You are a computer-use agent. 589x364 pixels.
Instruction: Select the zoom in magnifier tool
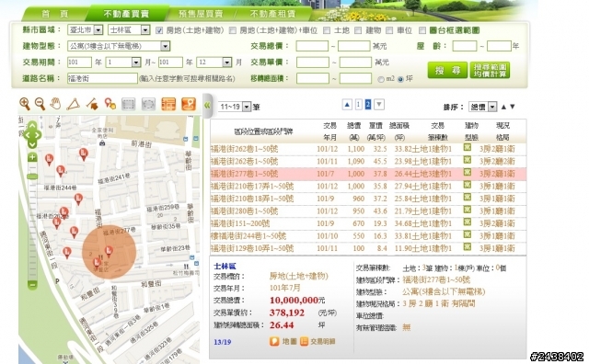click(x=25, y=104)
